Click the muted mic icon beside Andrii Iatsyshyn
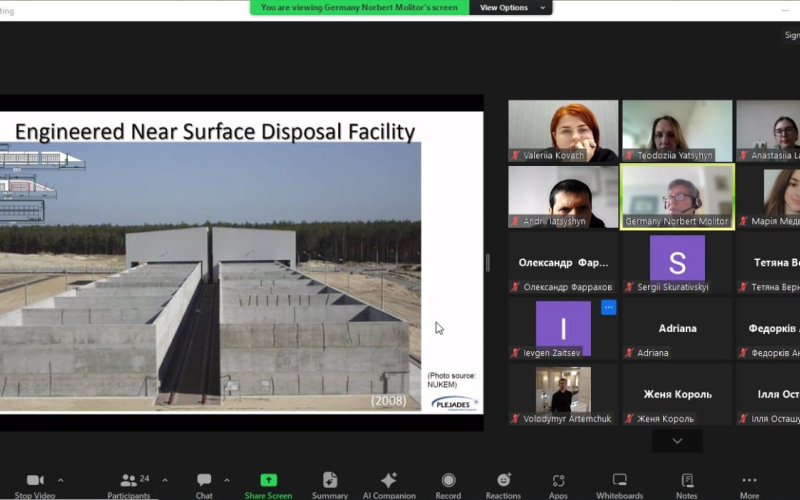Image resolution: width=800 pixels, height=500 pixels. tap(515, 221)
